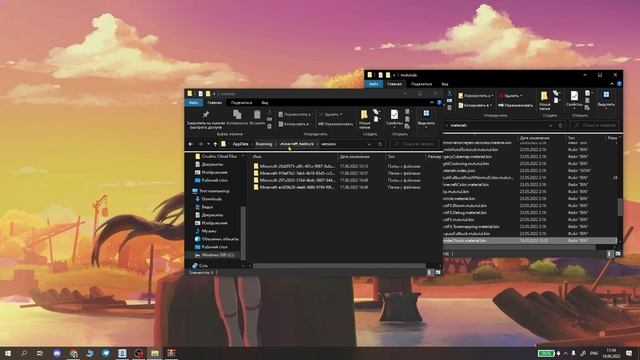The image size is (640, 360).
Task: Open Удалить dropdown in versions window
Action: 331,114
